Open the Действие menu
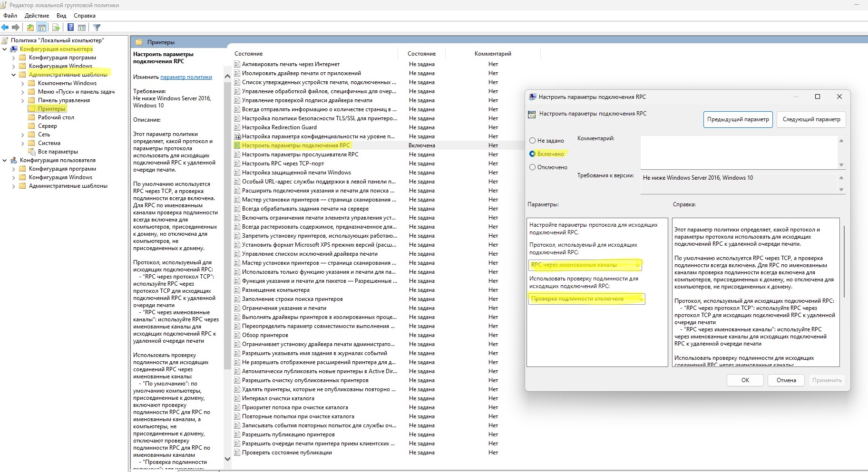The height and width of the screenshot is (472, 868). (37, 16)
